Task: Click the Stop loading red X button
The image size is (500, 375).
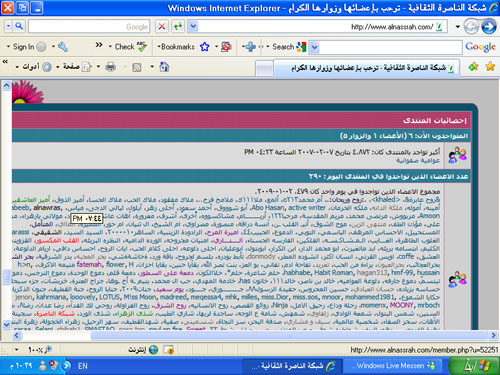Action: [x=162, y=26]
